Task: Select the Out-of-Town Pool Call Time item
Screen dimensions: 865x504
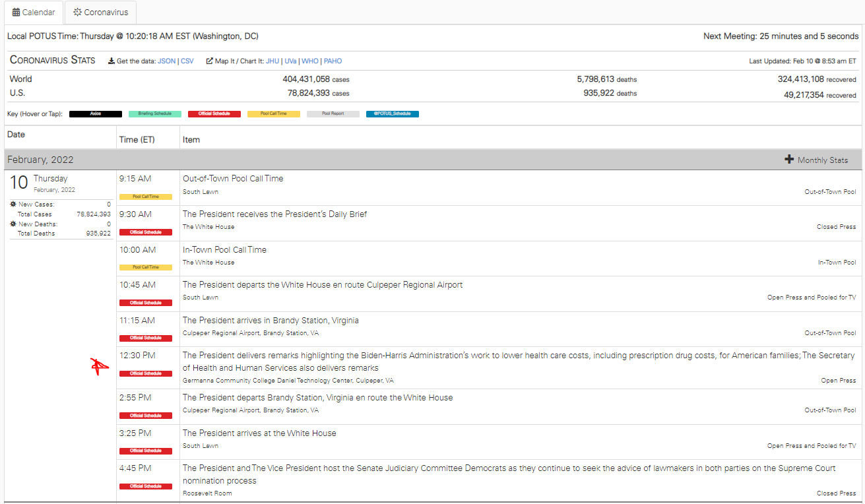Action: (233, 179)
